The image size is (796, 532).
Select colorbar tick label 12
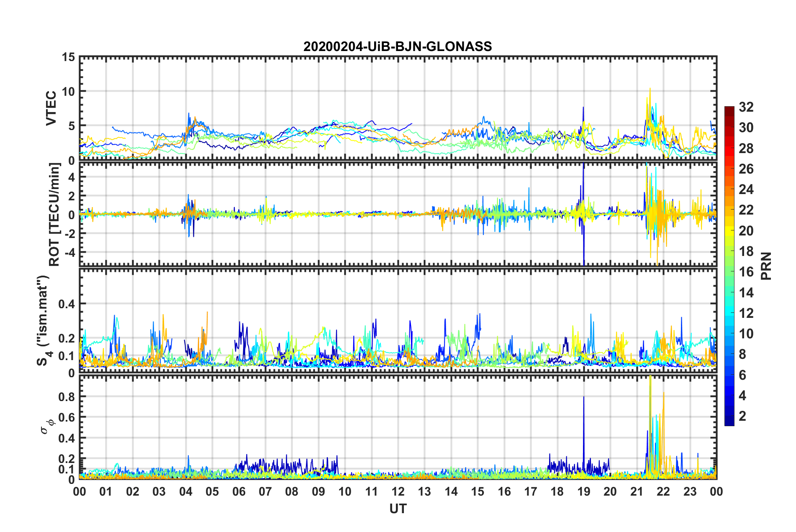(746, 313)
